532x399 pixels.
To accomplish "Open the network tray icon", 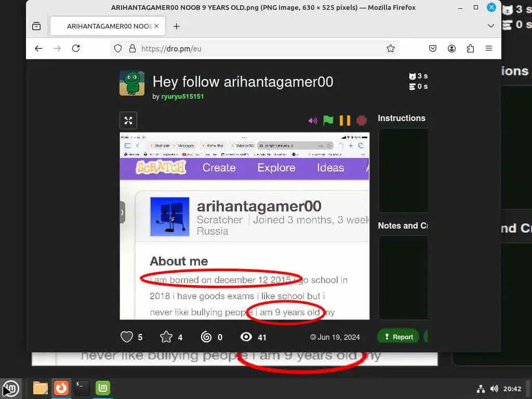I will 481,389.
